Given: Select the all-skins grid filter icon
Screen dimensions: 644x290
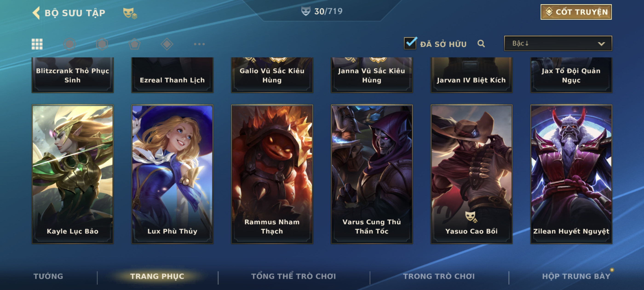Looking at the screenshot, I should (37, 44).
